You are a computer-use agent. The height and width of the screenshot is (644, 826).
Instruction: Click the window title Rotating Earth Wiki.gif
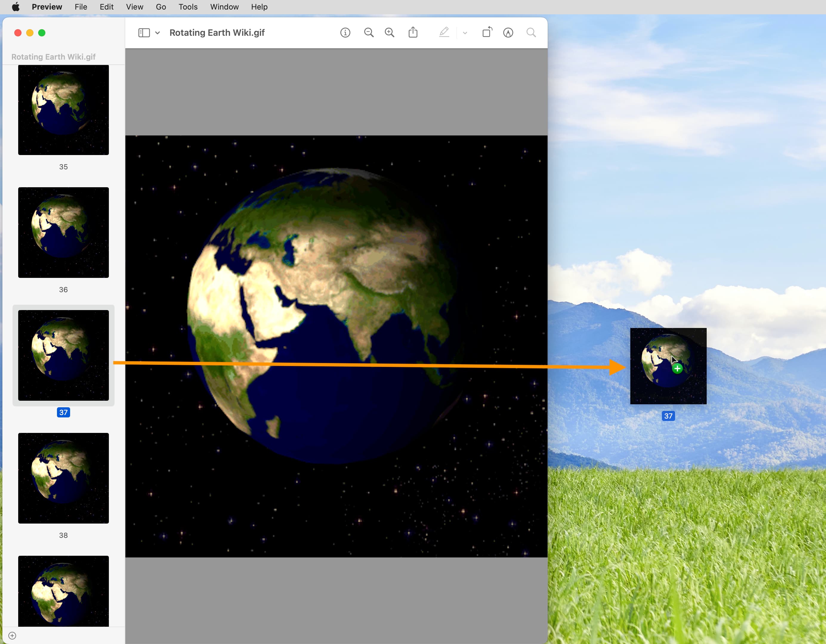click(x=217, y=33)
